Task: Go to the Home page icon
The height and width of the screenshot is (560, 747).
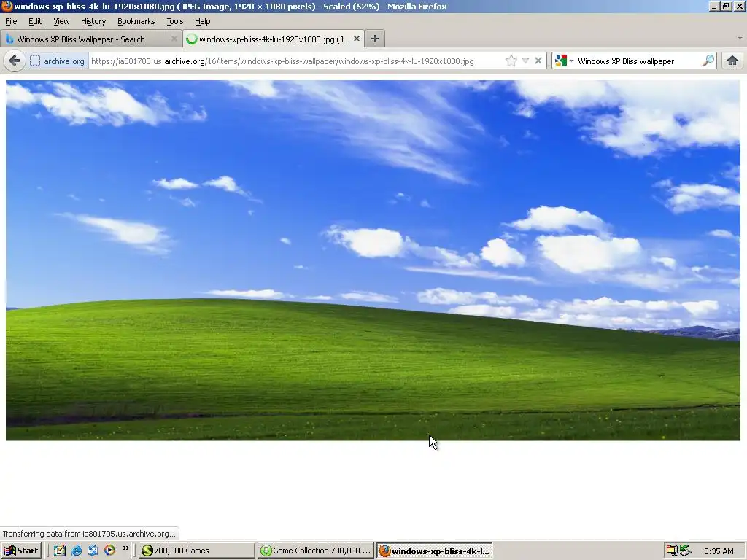Action: [x=732, y=61]
